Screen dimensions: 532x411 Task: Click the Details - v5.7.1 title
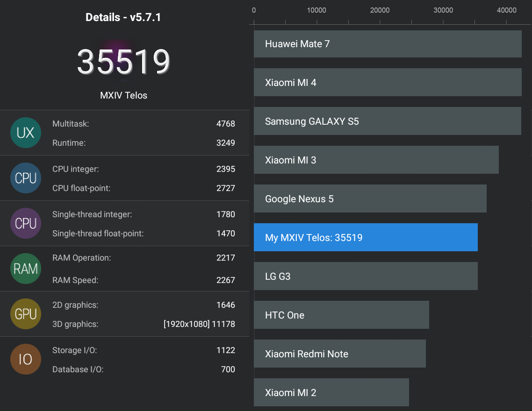point(123,17)
